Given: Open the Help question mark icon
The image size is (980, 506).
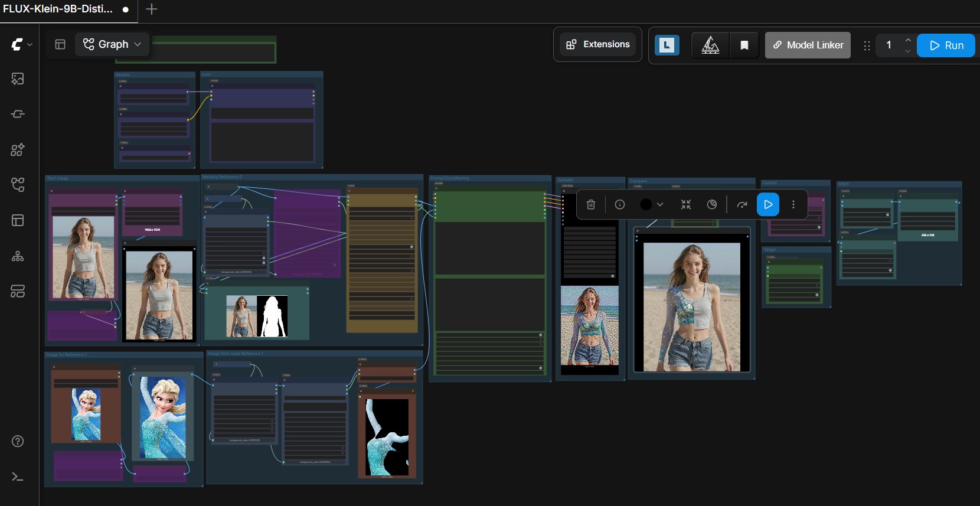Looking at the screenshot, I should [x=18, y=441].
